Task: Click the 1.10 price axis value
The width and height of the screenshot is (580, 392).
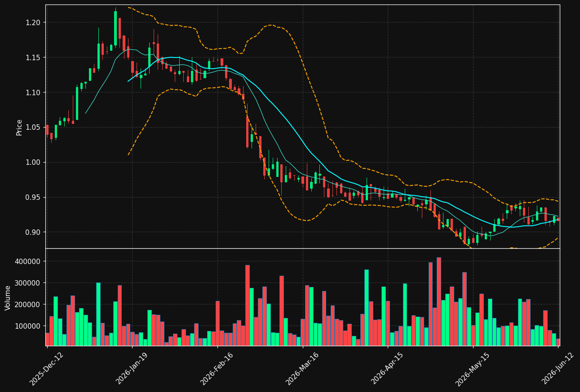Action: [33, 92]
